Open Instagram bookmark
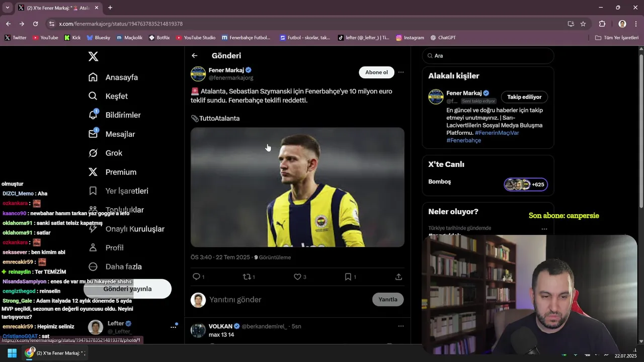The height and width of the screenshot is (362, 644). point(410,38)
